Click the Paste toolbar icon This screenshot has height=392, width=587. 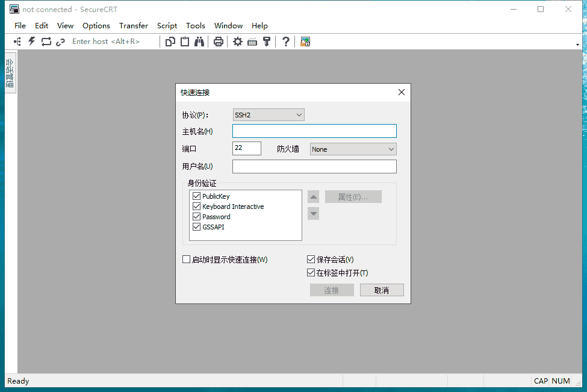tap(185, 41)
